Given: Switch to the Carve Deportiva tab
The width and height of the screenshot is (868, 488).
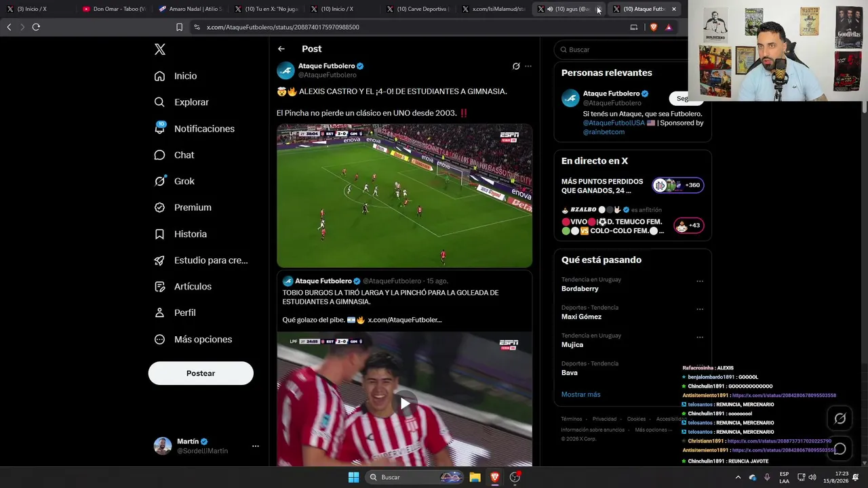Looking at the screenshot, I should click(417, 9).
